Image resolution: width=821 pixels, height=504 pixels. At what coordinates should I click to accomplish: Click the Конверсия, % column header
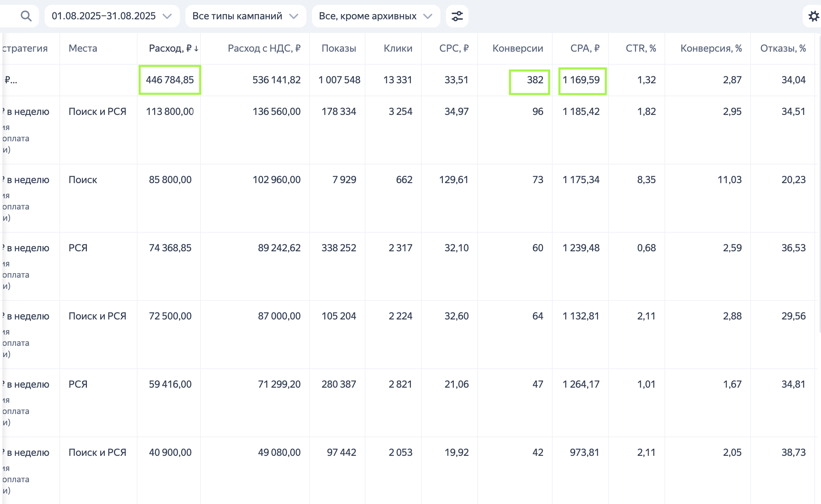[711, 49]
